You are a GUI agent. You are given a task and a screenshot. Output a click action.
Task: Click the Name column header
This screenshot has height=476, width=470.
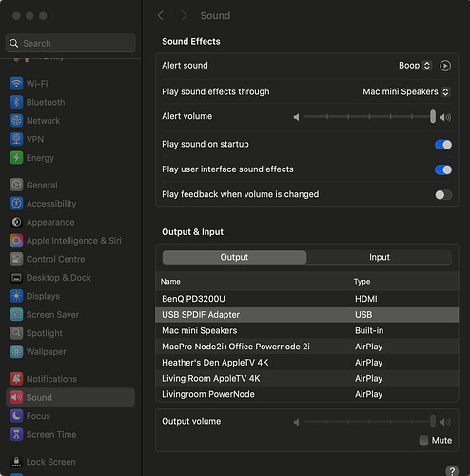click(170, 282)
